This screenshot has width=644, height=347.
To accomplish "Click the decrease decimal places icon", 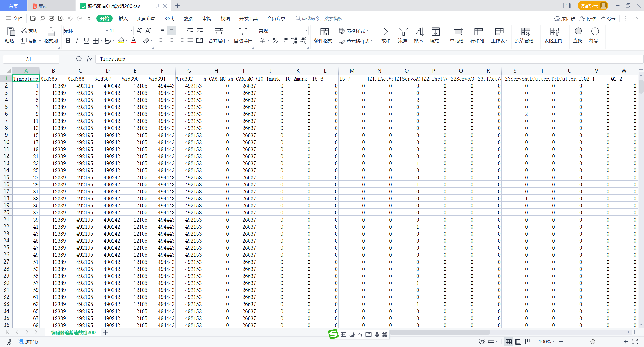I will (304, 41).
